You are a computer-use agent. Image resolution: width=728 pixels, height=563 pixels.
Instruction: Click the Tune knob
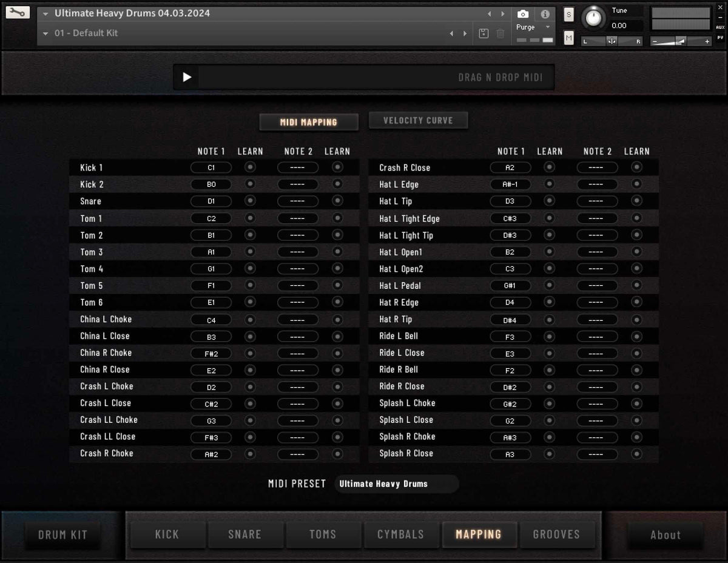594,18
